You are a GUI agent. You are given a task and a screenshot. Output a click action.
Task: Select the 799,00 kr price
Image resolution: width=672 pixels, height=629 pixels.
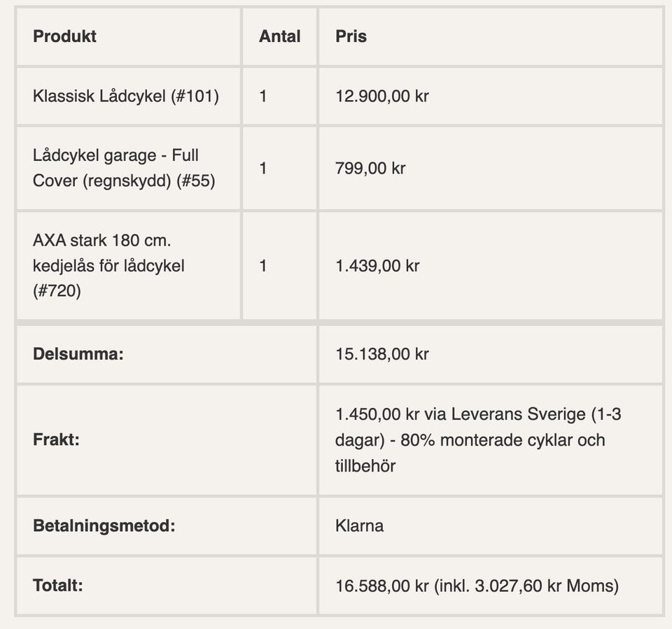[x=370, y=168]
